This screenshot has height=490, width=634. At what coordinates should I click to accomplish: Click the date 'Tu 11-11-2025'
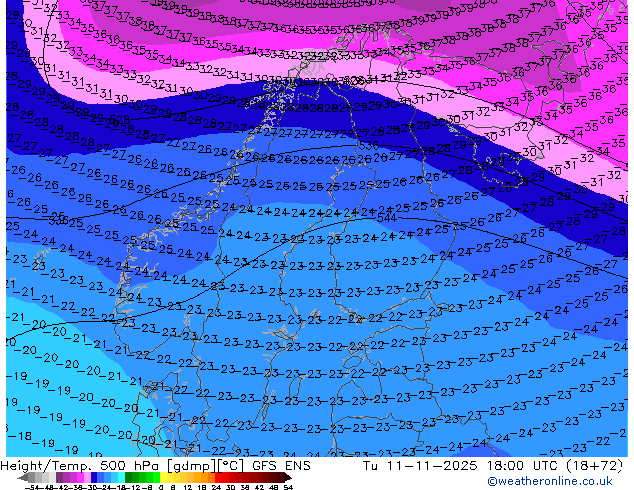[x=420, y=466]
